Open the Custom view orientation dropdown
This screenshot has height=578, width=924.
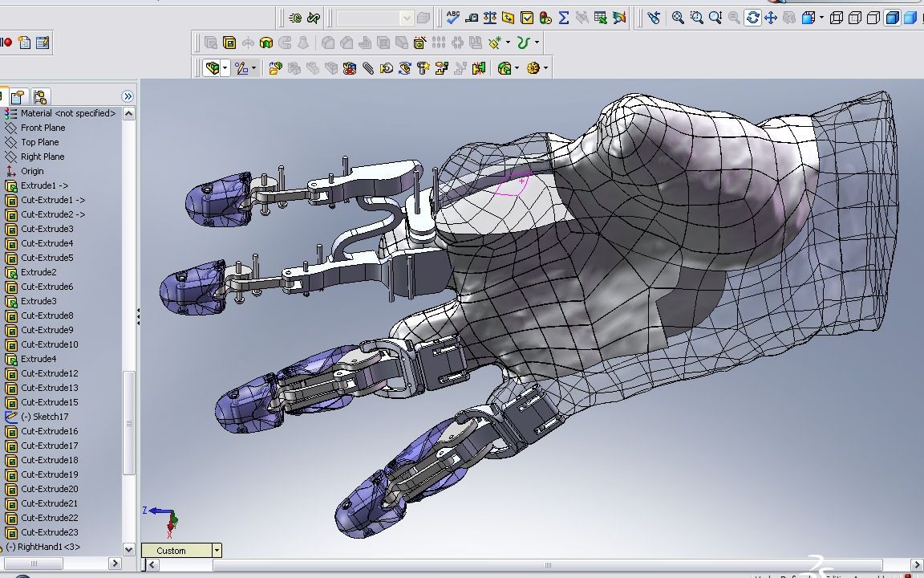tap(217, 550)
